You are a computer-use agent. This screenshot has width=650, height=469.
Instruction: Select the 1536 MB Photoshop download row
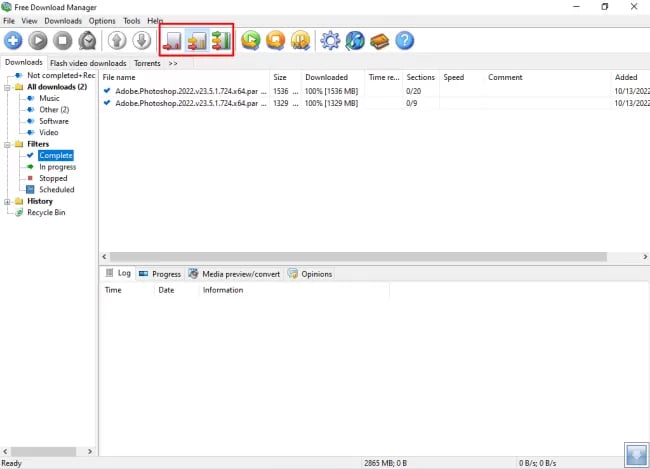click(x=374, y=91)
